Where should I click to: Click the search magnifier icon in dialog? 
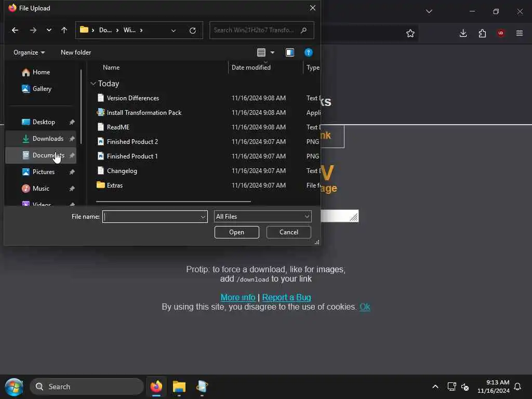tap(304, 30)
